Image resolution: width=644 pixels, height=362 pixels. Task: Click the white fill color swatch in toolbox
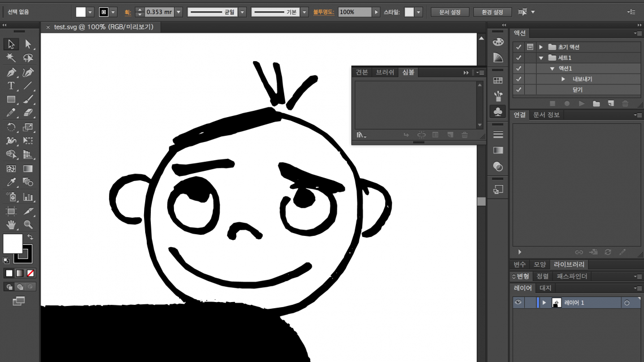point(12,244)
